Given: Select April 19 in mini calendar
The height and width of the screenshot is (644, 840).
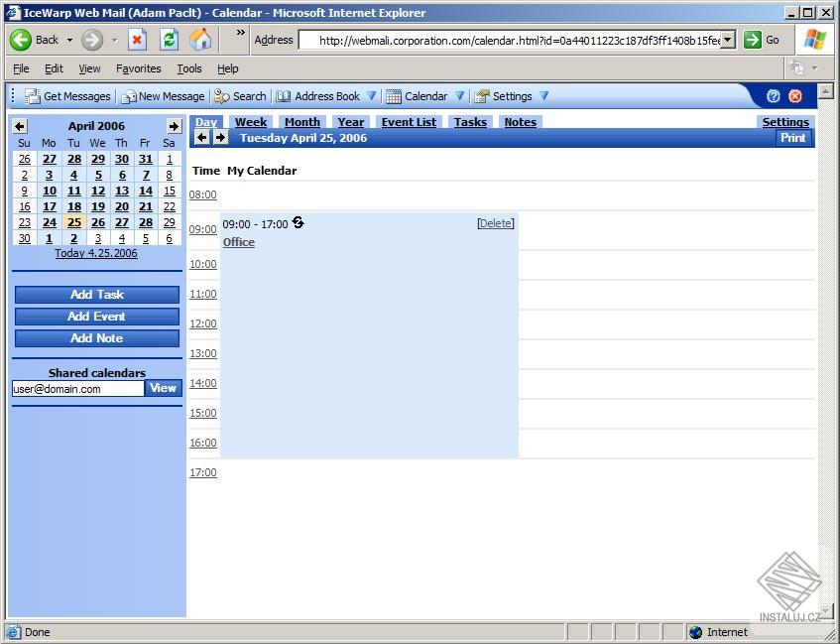Looking at the screenshot, I should pyautogui.click(x=98, y=206).
